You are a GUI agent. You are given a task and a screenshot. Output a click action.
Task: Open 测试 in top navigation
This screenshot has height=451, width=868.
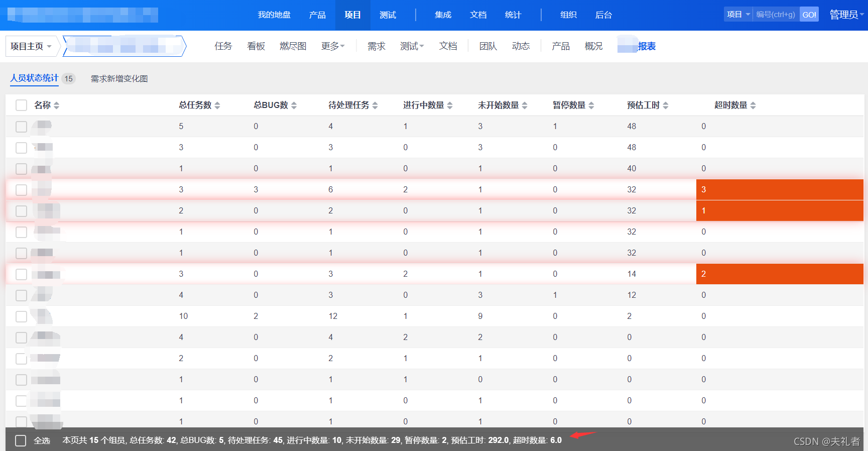click(388, 15)
